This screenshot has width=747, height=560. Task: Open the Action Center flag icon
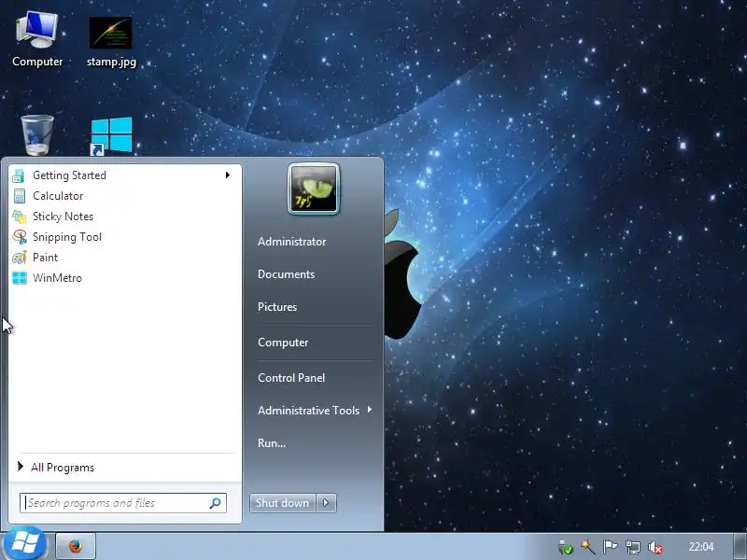[x=610, y=547]
